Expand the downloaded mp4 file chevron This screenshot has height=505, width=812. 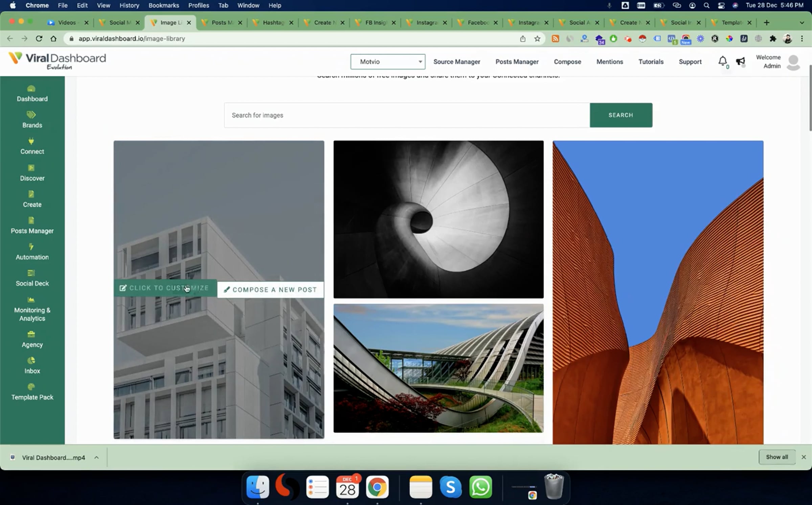(96, 458)
